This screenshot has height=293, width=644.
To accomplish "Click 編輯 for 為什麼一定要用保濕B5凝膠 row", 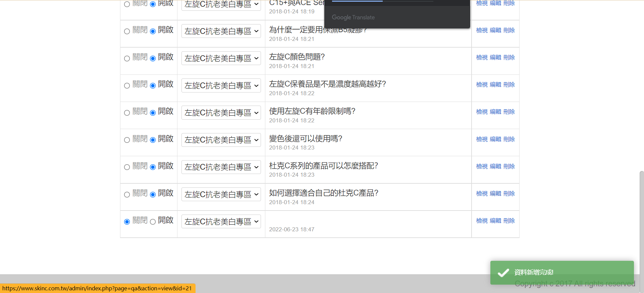I will [495, 31].
